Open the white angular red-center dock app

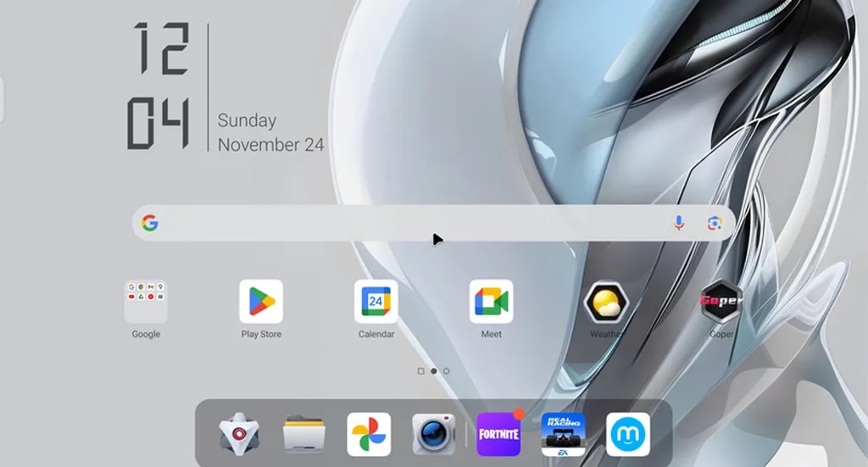(x=240, y=435)
